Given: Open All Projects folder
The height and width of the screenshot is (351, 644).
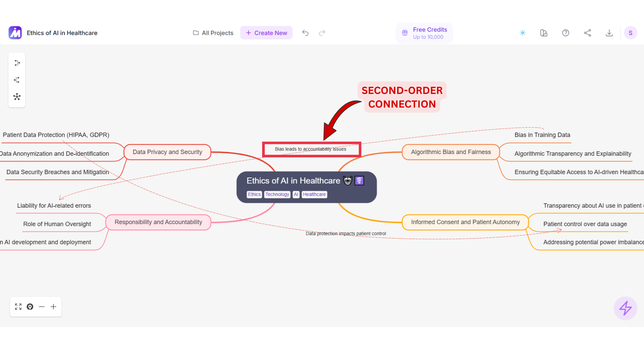Looking at the screenshot, I should coord(213,33).
